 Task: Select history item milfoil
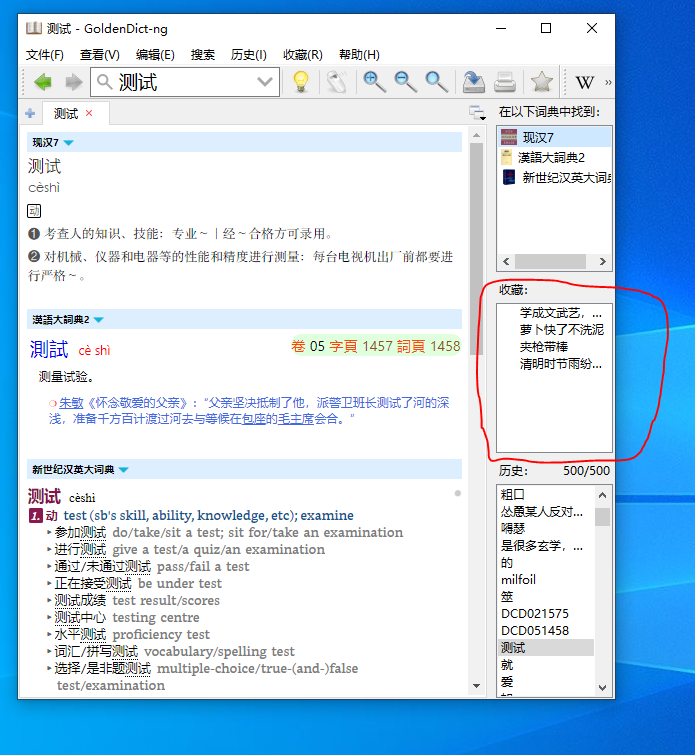pyautogui.click(x=518, y=579)
